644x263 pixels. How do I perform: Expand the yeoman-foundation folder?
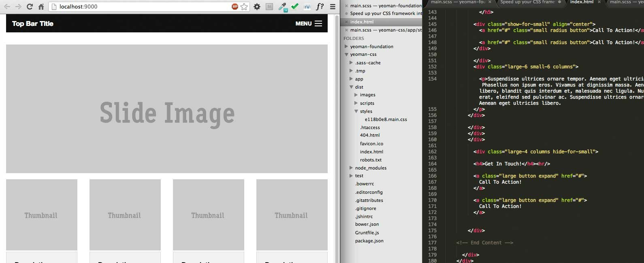pos(346,47)
